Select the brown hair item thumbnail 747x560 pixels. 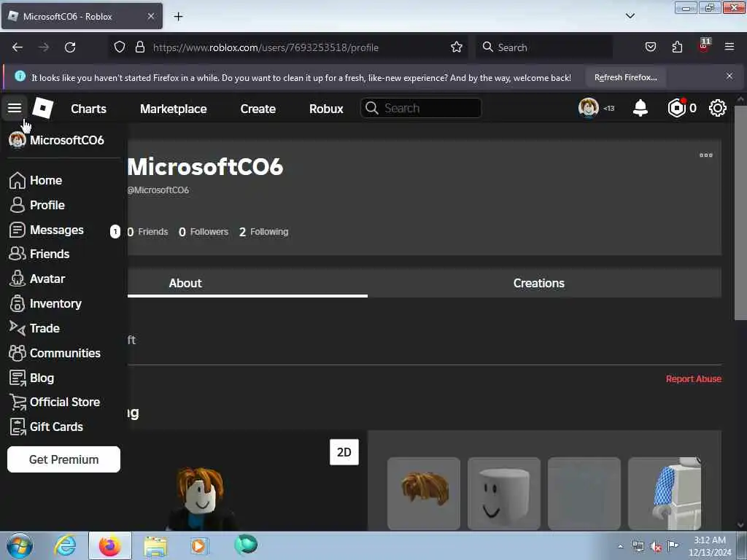pyautogui.click(x=424, y=494)
